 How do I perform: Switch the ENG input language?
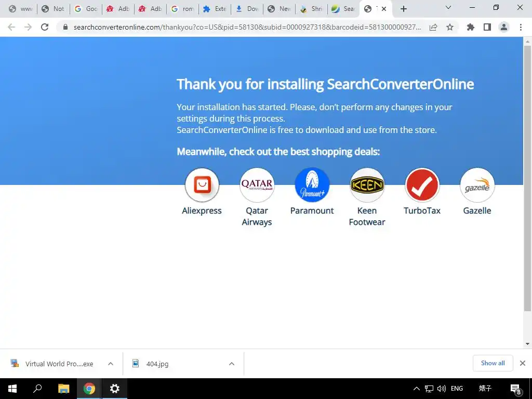coord(457,389)
